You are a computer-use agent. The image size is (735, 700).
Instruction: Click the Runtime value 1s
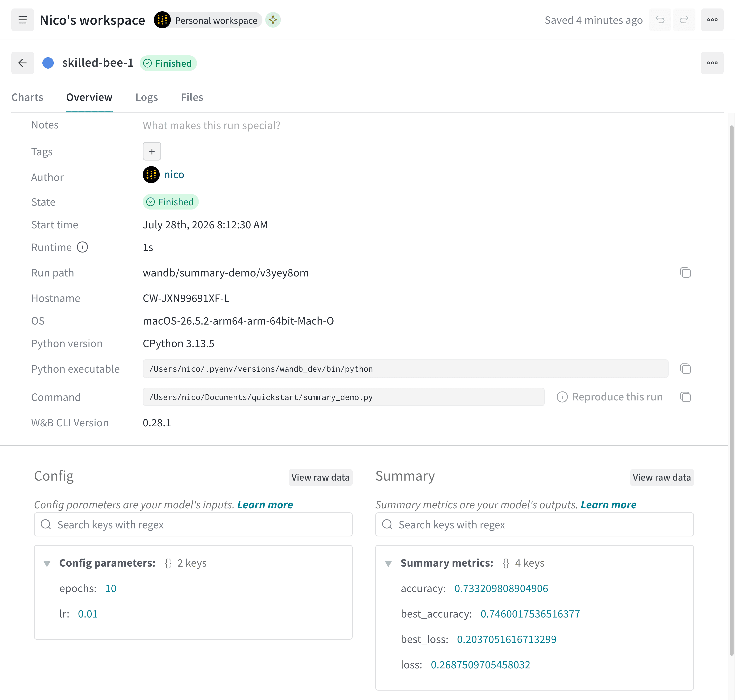tap(148, 247)
